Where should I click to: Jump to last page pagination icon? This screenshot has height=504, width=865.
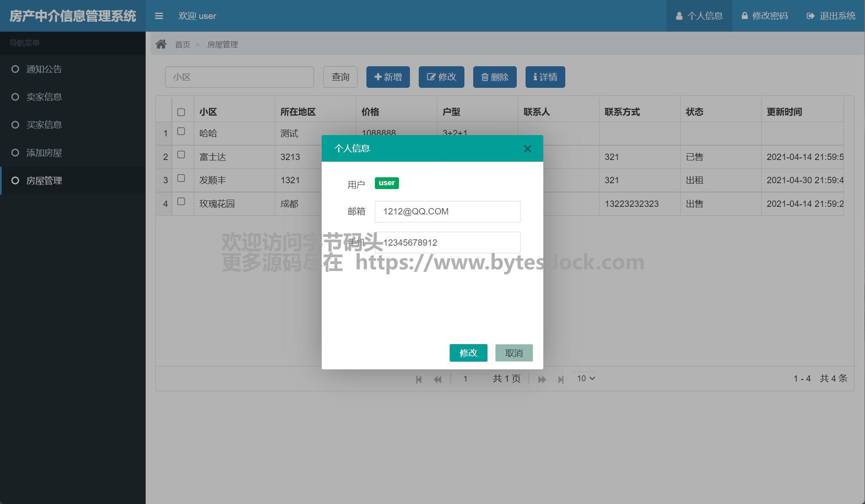(561, 379)
